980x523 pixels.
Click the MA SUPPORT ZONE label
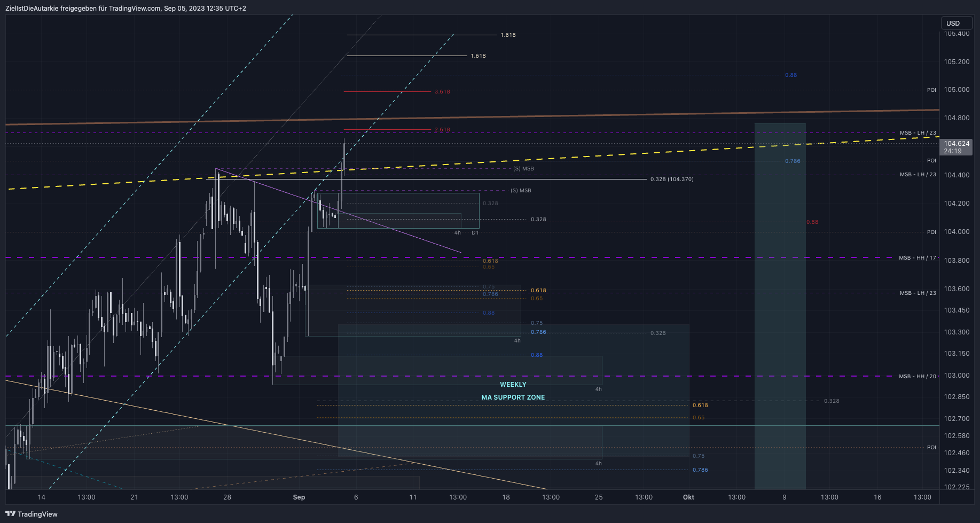pos(513,397)
